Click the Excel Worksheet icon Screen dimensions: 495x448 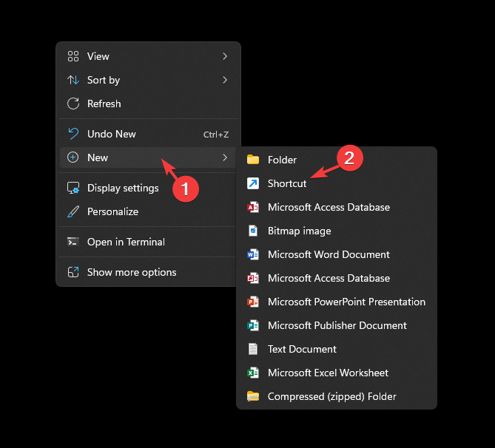253,373
